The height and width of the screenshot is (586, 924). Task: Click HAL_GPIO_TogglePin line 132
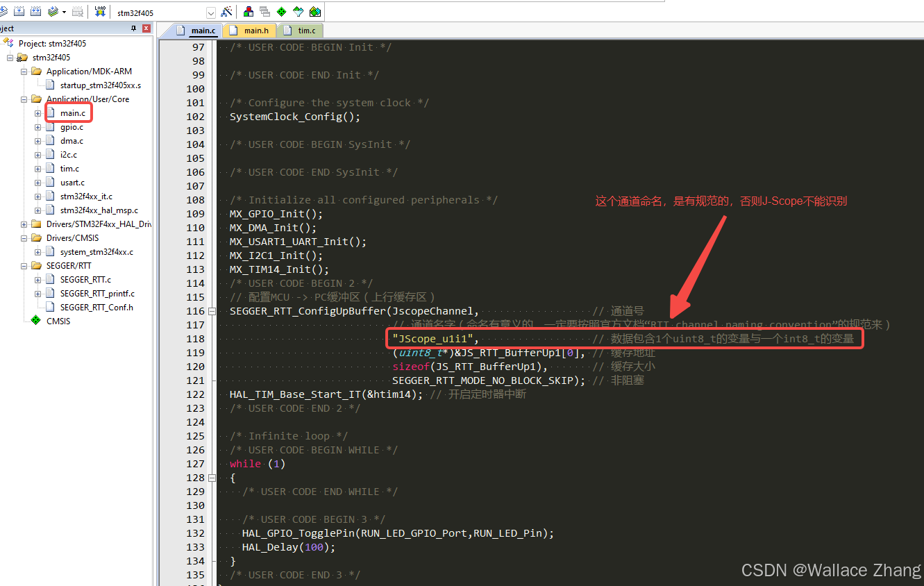click(398, 533)
